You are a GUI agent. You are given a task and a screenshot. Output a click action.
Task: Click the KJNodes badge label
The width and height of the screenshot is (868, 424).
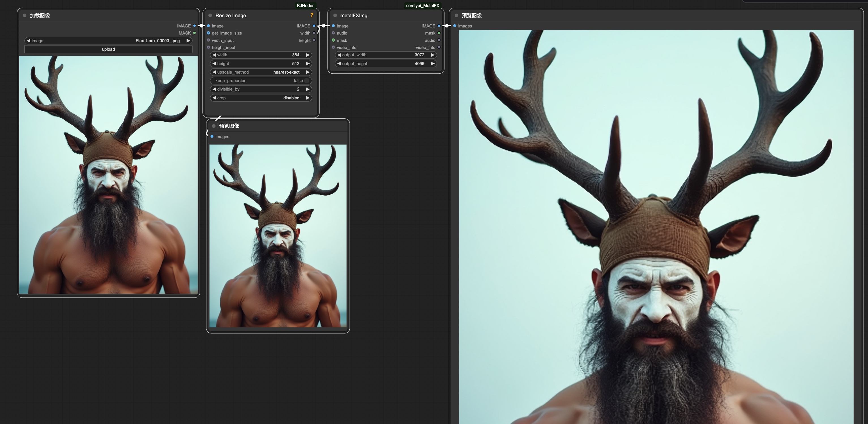pos(306,5)
